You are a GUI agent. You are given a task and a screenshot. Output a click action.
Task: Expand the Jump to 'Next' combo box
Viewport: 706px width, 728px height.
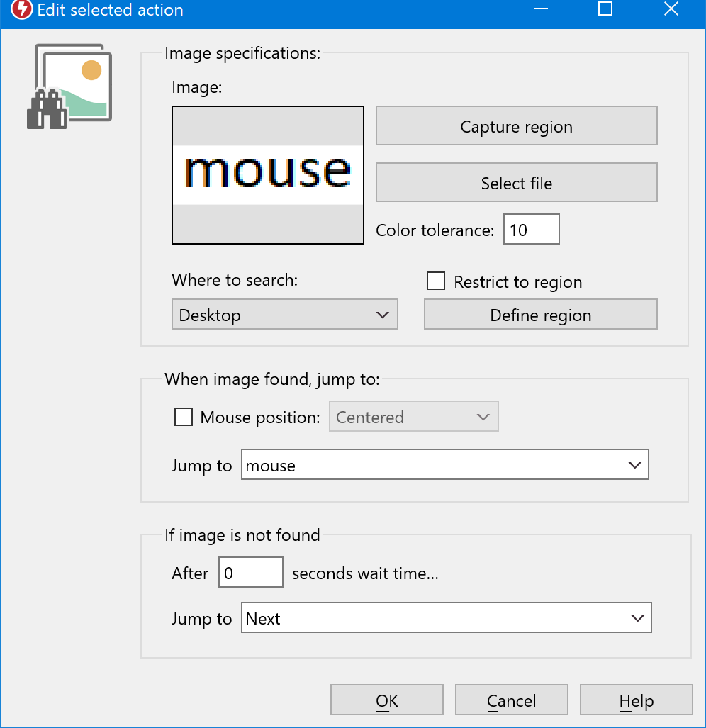coord(447,618)
